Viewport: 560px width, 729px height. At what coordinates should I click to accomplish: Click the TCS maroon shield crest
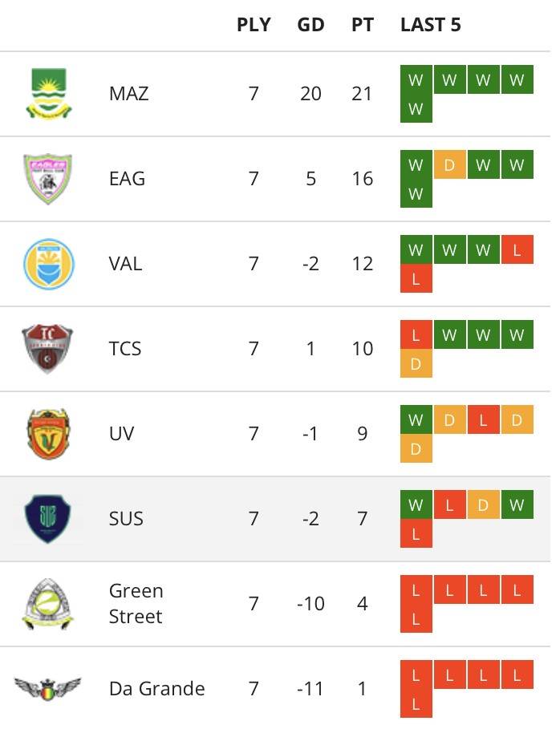point(48,349)
